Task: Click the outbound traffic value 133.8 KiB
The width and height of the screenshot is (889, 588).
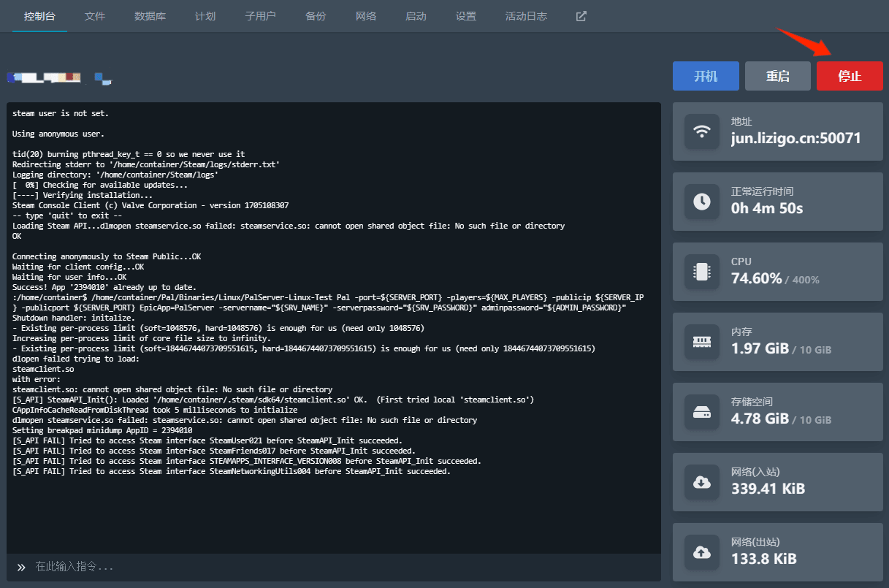Action: pyautogui.click(x=764, y=559)
